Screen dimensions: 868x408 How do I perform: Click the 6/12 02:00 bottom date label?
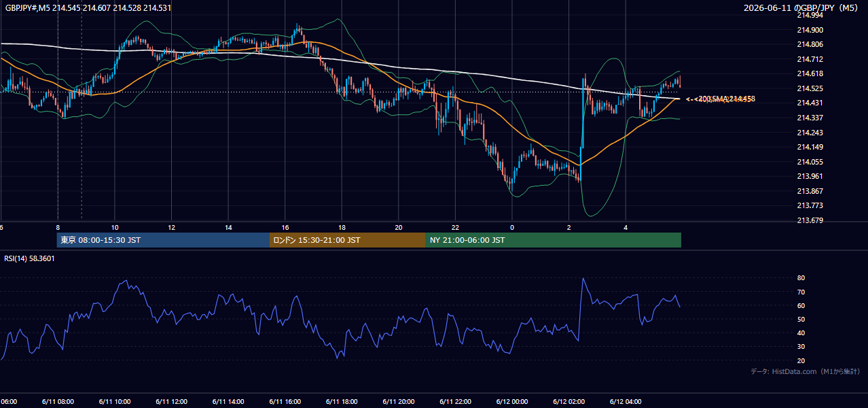(568, 402)
